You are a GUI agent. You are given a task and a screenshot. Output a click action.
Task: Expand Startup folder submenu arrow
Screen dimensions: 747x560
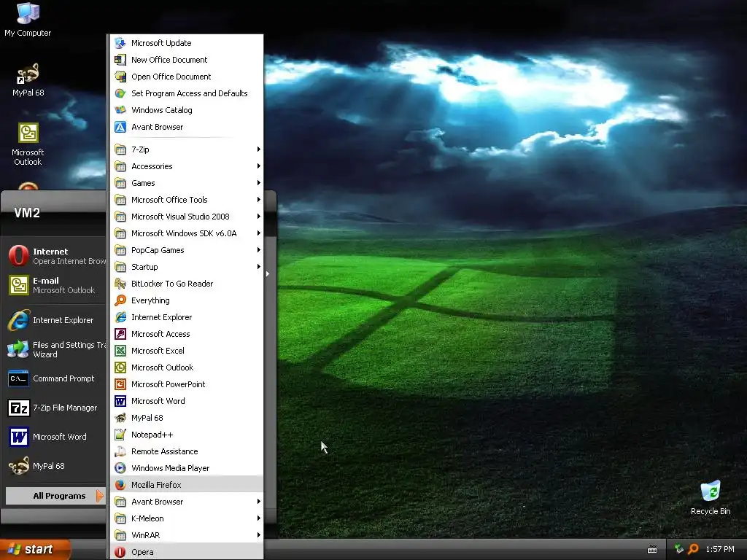click(259, 267)
